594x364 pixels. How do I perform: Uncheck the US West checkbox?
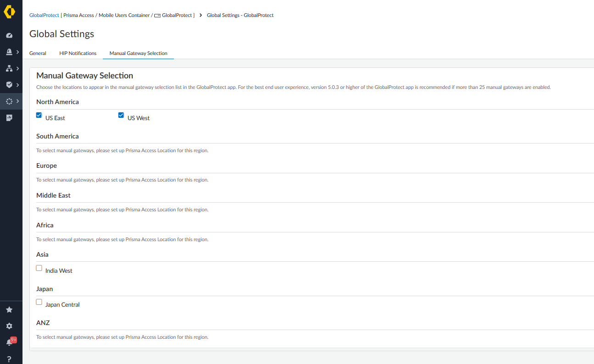coord(121,116)
